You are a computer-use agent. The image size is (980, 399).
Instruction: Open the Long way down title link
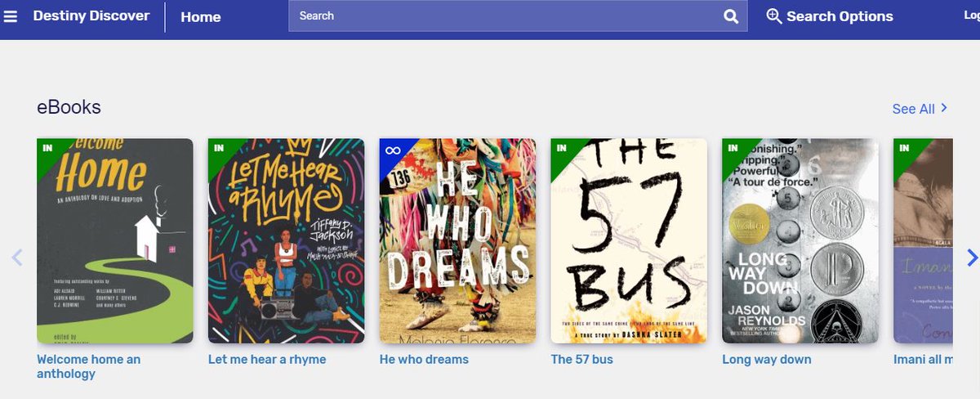[x=767, y=360]
